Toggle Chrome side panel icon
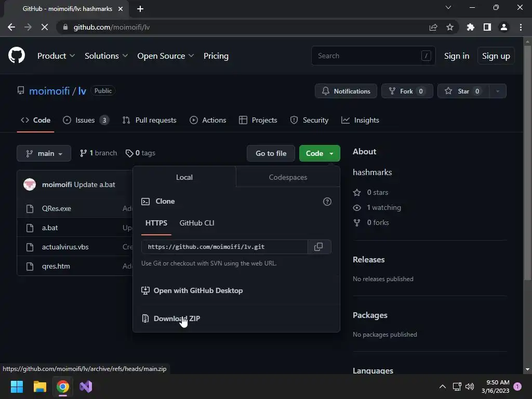532x399 pixels. [x=487, y=27]
